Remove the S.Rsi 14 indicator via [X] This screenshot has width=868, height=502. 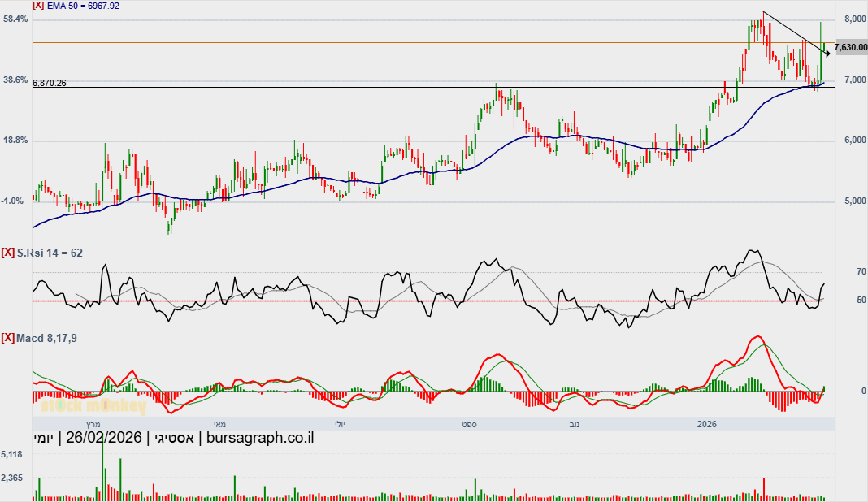(x=8, y=253)
